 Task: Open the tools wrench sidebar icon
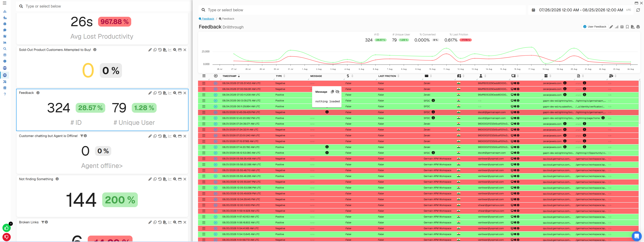pyautogui.click(x=5, y=82)
